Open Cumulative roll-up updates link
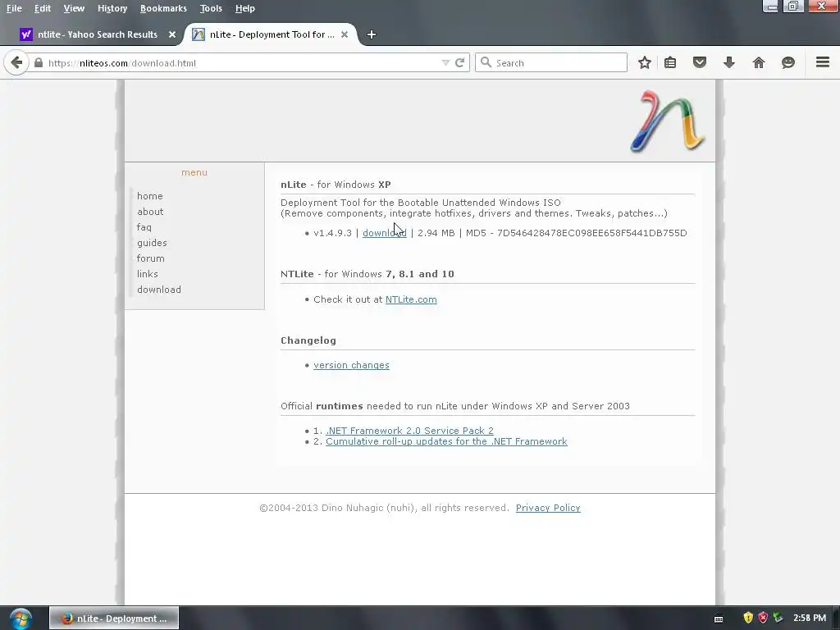The image size is (840, 630). [446, 441]
